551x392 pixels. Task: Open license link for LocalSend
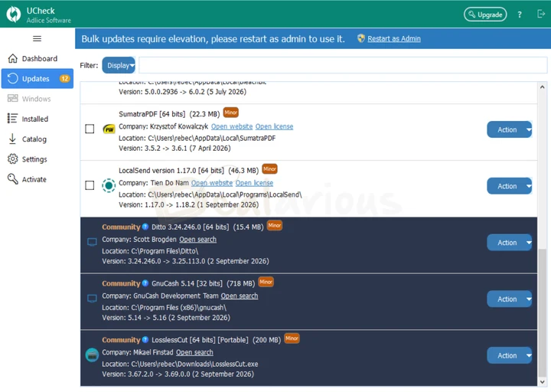(x=254, y=183)
